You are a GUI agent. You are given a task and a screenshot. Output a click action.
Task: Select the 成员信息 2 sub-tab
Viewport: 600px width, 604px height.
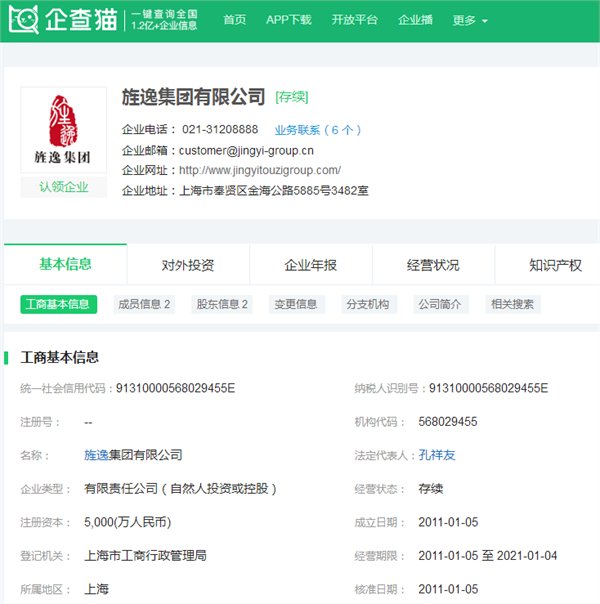[144, 304]
